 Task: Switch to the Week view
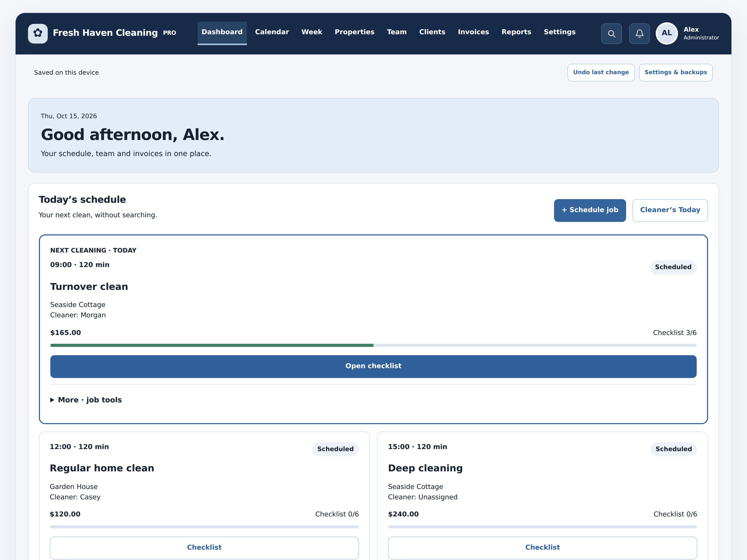[x=312, y=32]
